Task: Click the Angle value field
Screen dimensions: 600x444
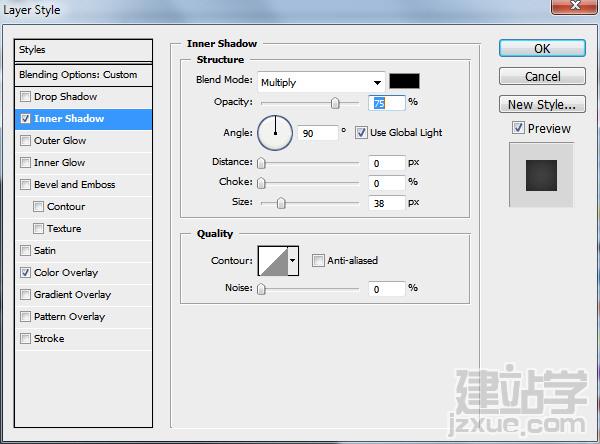Action: point(318,133)
